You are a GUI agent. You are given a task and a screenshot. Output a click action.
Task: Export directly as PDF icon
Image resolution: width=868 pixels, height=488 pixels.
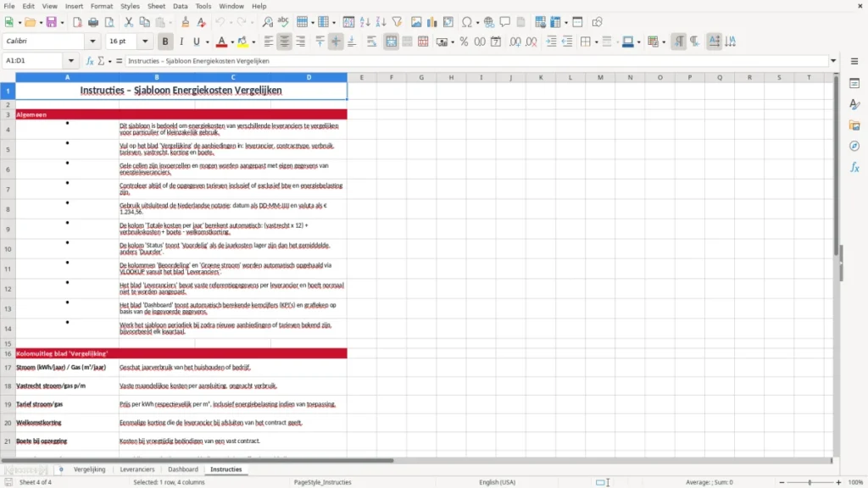[77, 22]
